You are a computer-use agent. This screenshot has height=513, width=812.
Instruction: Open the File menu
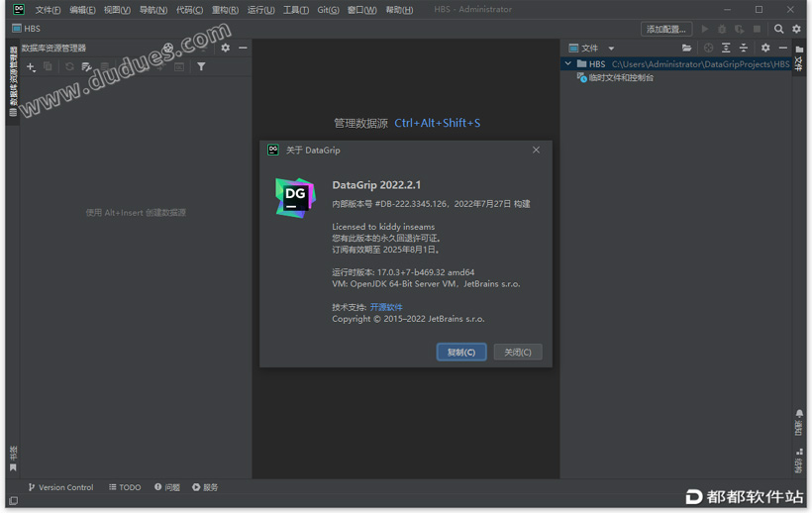coord(48,10)
